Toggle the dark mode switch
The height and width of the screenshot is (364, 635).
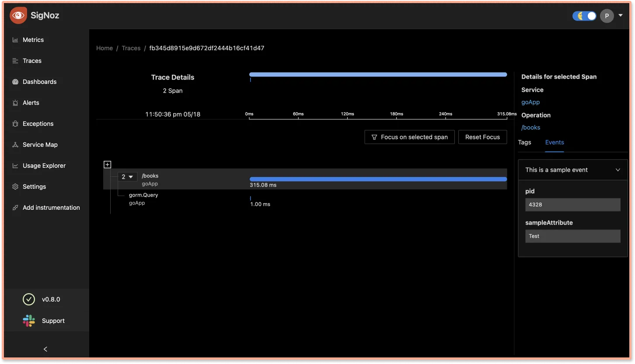(584, 16)
